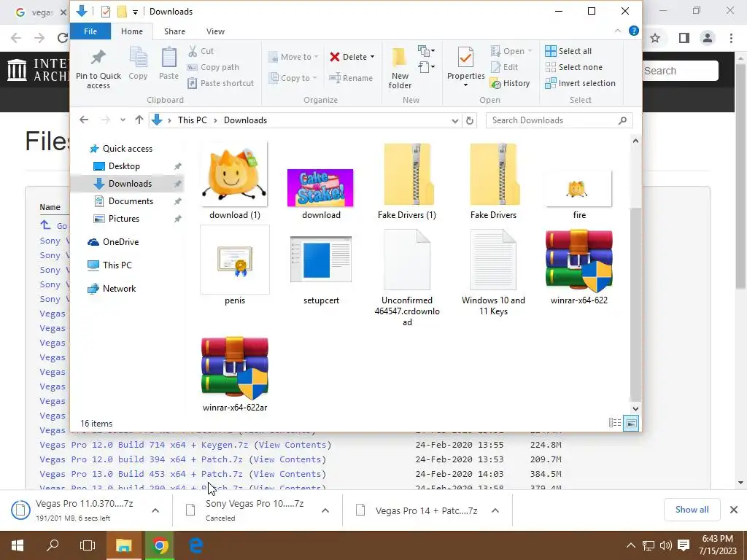Close Chrome downloads bar

(x=734, y=510)
